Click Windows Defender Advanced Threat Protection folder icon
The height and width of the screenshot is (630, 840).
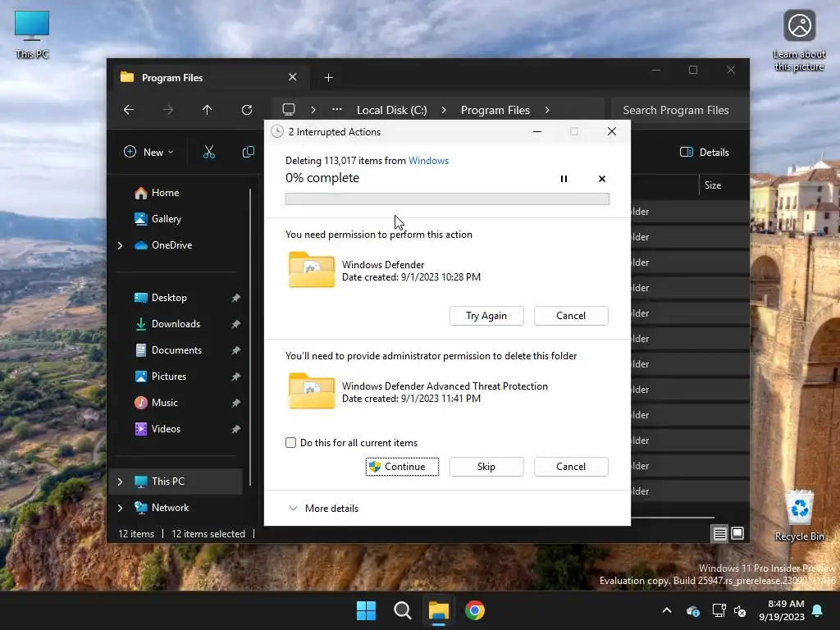[312, 391]
